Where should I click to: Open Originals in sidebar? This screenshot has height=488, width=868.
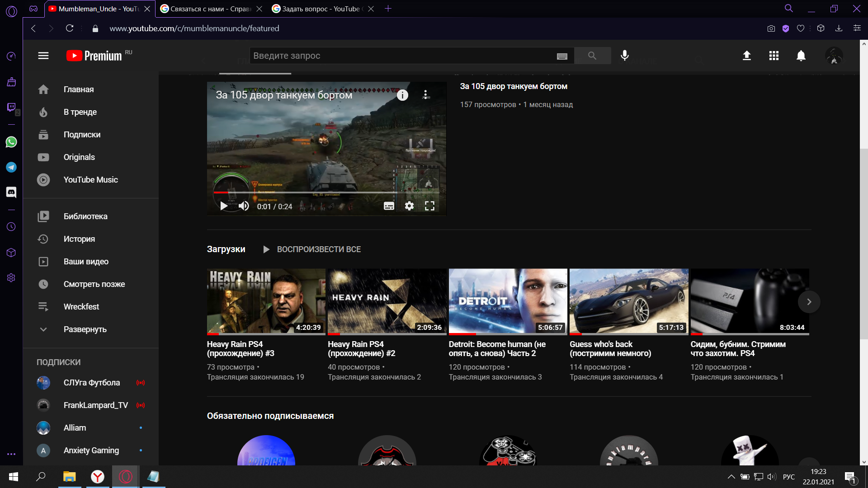click(90, 157)
